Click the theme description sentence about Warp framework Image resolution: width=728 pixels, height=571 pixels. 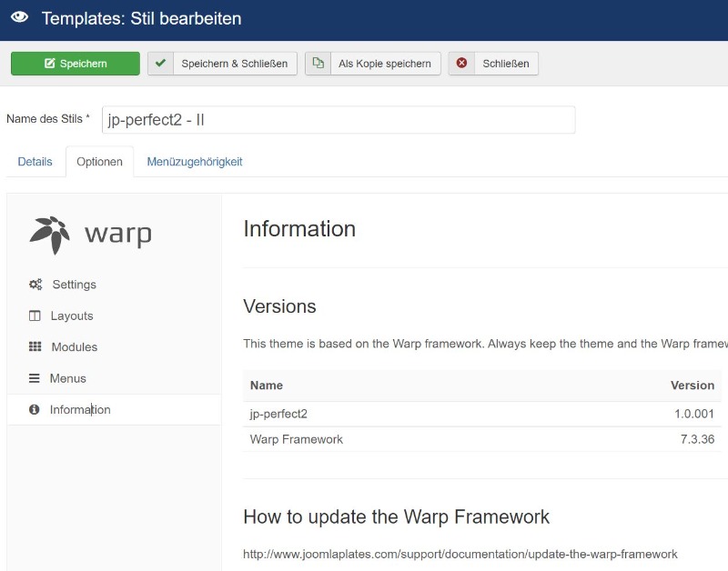(485, 344)
